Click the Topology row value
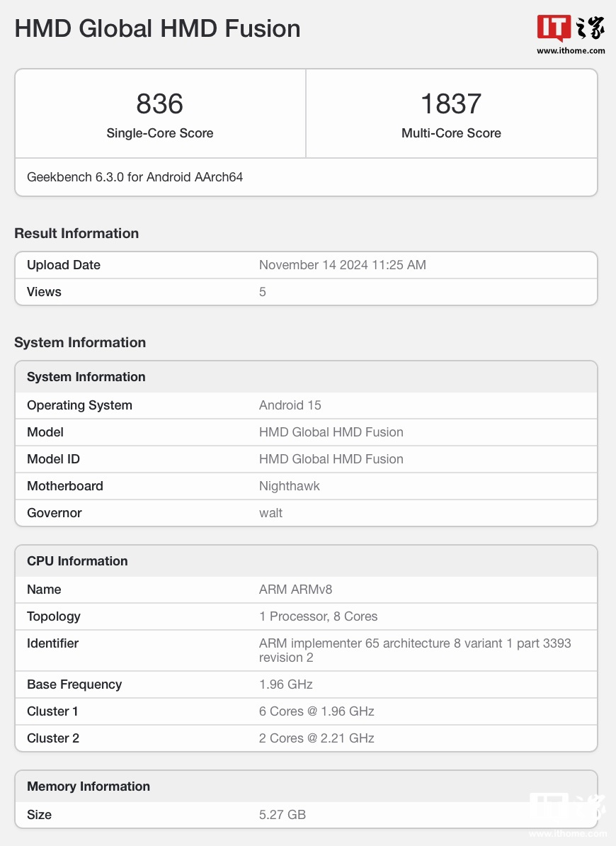 318,616
